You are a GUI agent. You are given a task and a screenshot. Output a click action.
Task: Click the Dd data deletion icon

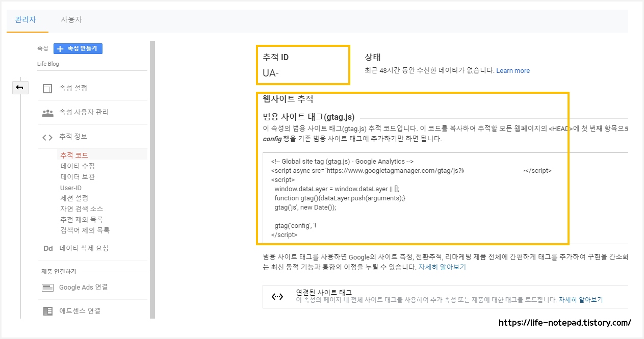tap(47, 249)
